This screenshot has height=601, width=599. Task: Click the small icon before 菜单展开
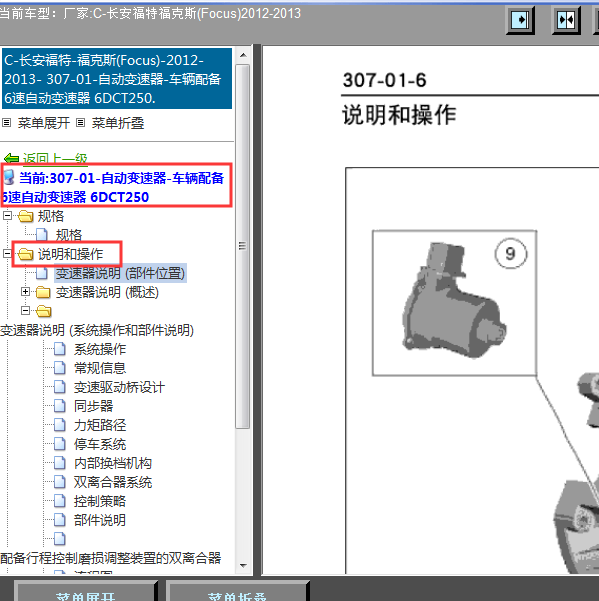click(x=7, y=123)
